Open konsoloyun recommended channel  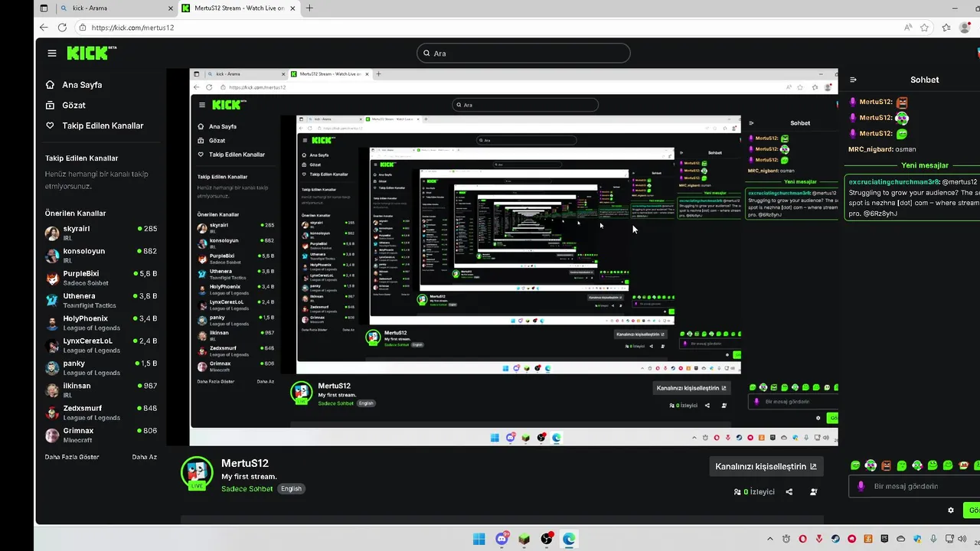click(x=100, y=256)
